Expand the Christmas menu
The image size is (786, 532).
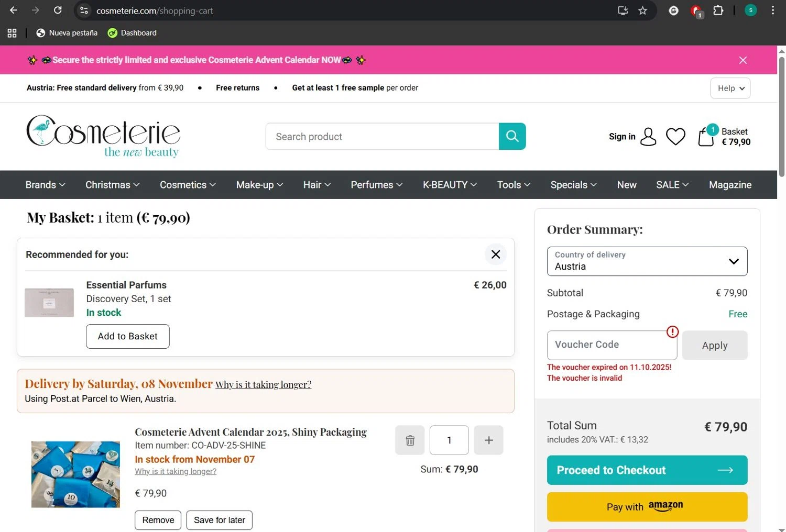113,185
